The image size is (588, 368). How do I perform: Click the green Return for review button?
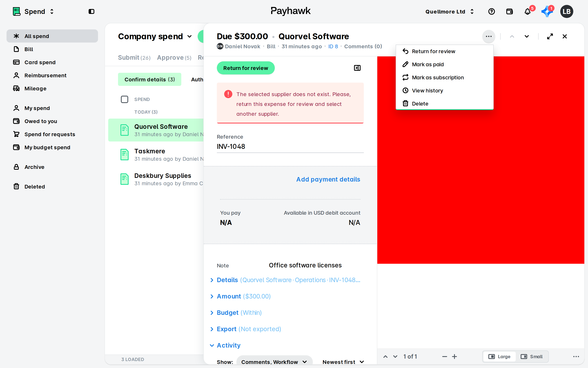(x=246, y=68)
